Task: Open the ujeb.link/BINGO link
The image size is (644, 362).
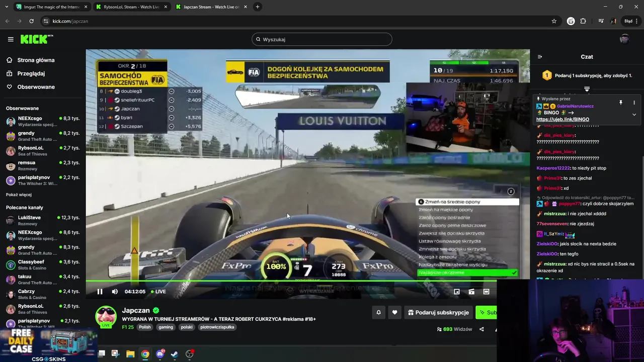Action: click(x=562, y=120)
